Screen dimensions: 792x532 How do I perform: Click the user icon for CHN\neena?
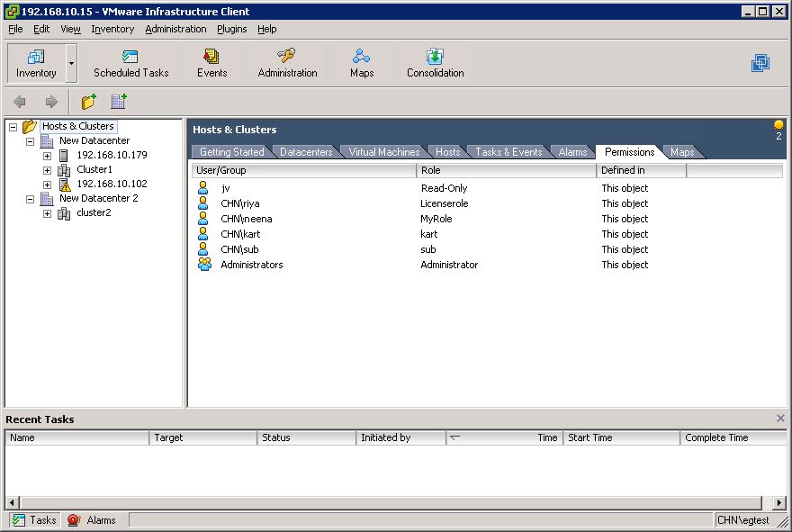pos(203,218)
